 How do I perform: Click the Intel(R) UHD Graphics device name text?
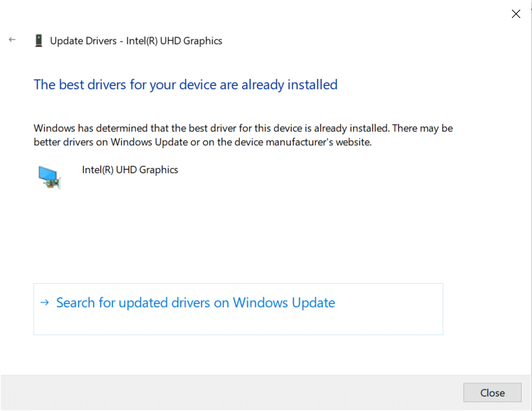(x=130, y=170)
